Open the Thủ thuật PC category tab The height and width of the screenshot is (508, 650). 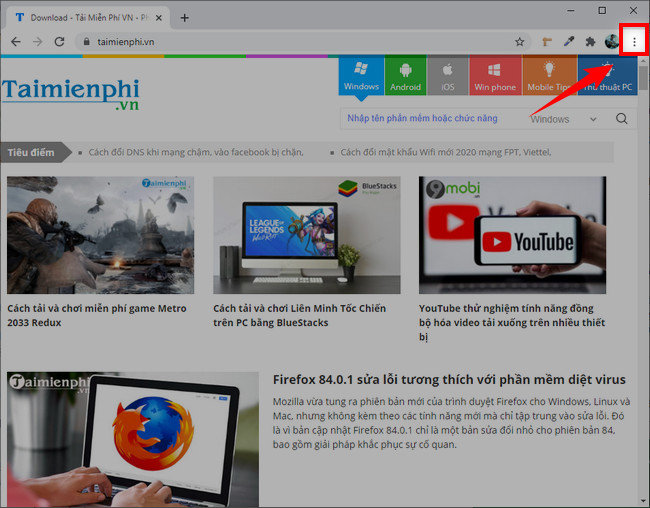607,76
